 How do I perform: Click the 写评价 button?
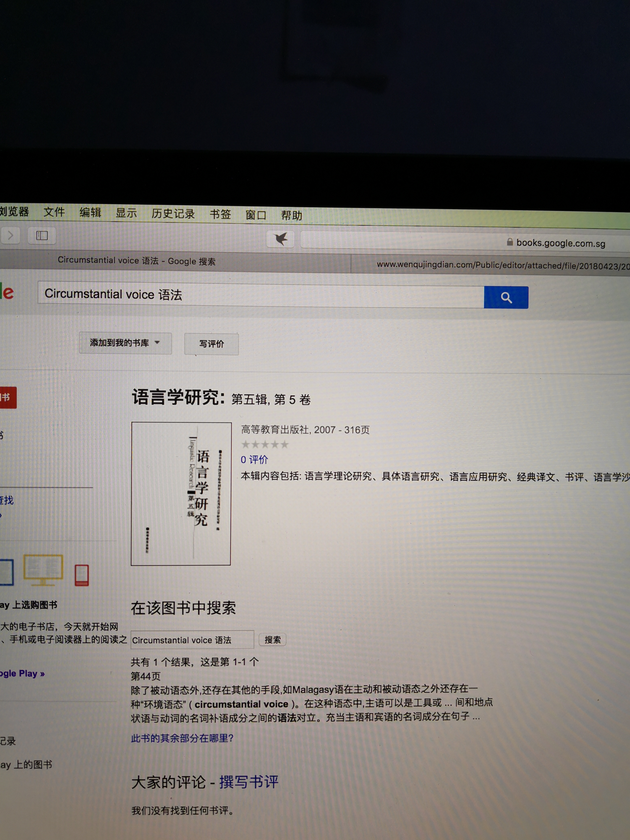[212, 344]
